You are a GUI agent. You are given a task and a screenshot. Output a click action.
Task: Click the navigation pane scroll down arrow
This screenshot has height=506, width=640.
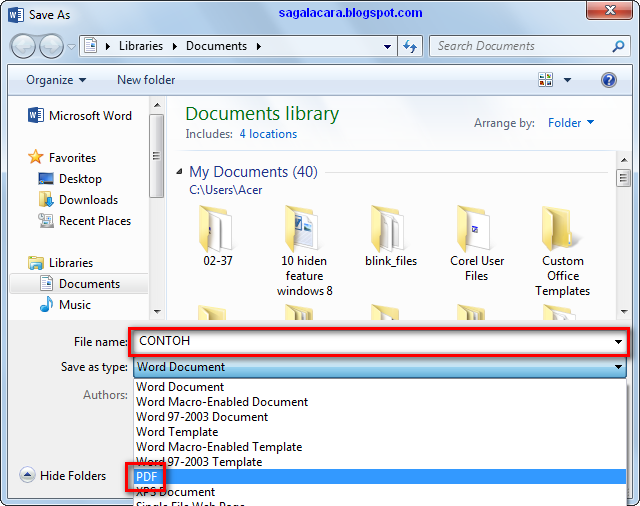[157, 312]
